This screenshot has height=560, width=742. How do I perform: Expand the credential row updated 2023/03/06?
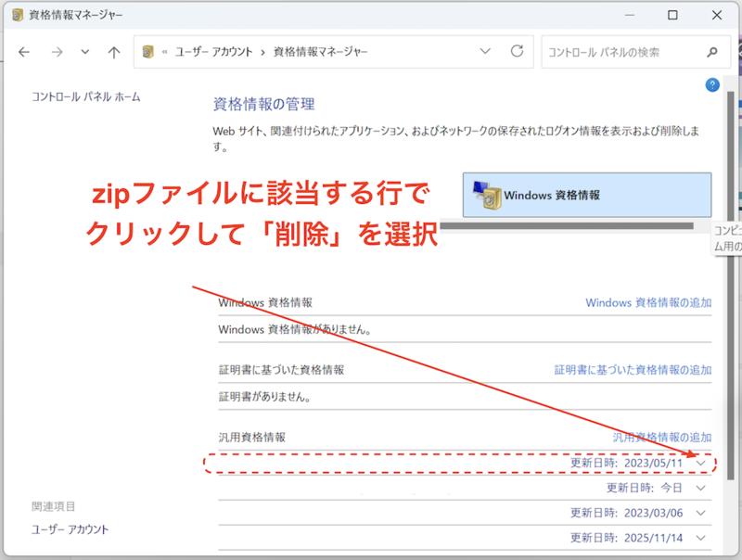coord(701,513)
